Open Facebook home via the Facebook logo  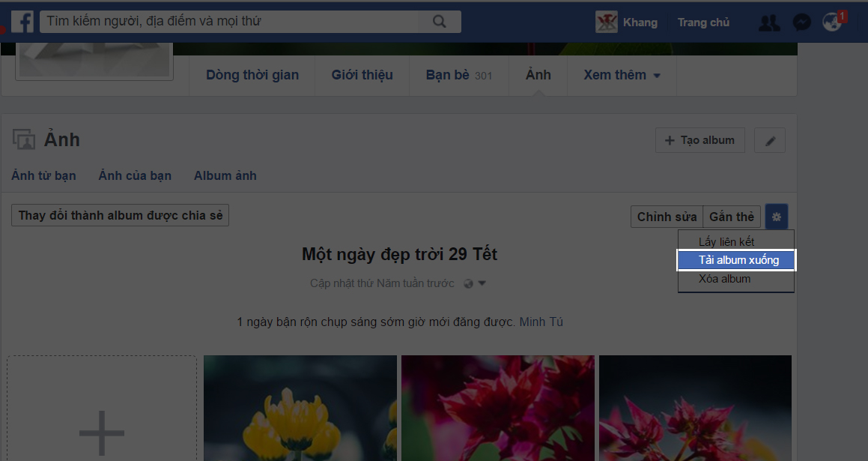22,21
